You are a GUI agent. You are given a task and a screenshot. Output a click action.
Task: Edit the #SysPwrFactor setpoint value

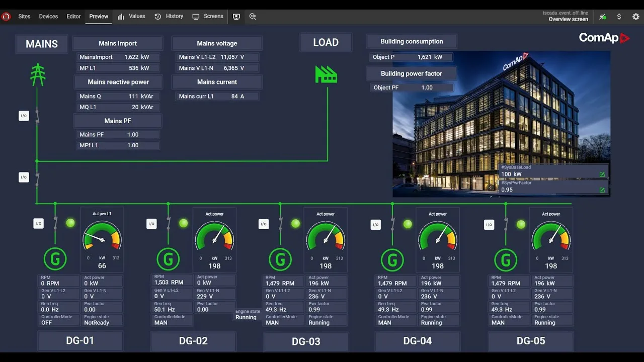tap(602, 190)
